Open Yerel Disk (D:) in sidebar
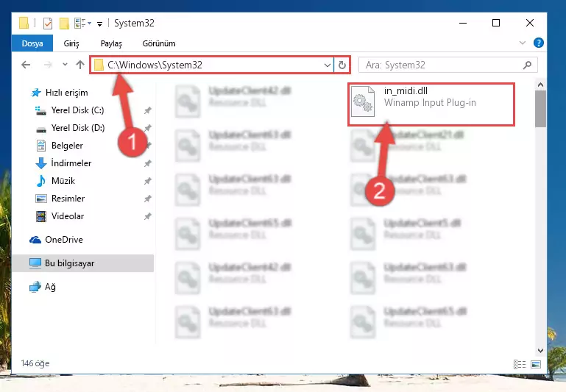This screenshot has width=566, height=392. click(77, 128)
